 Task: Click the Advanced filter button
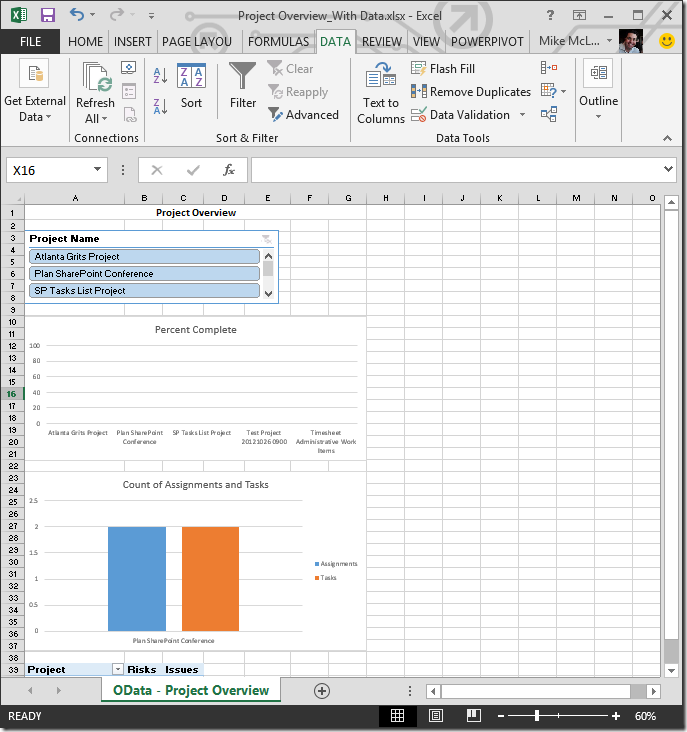[x=303, y=115]
